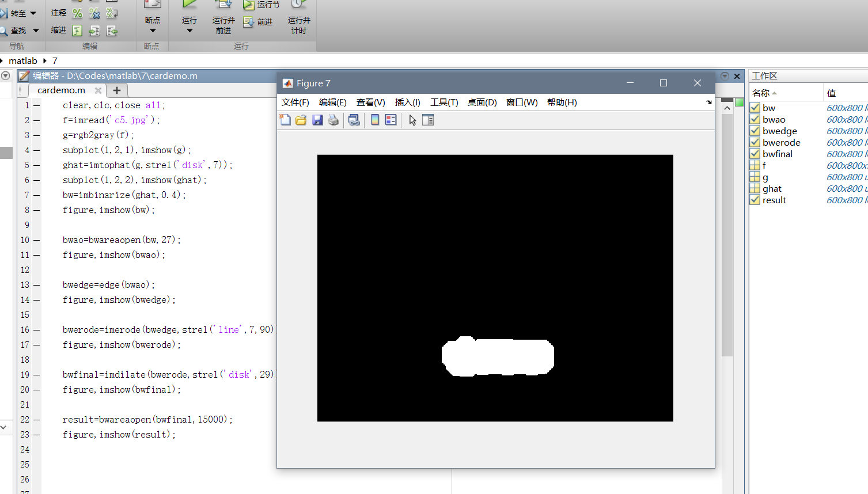The width and height of the screenshot is (868, 494).
Task: Click the Figure 7 toolbar dock arrow
Action: (709, 102)
